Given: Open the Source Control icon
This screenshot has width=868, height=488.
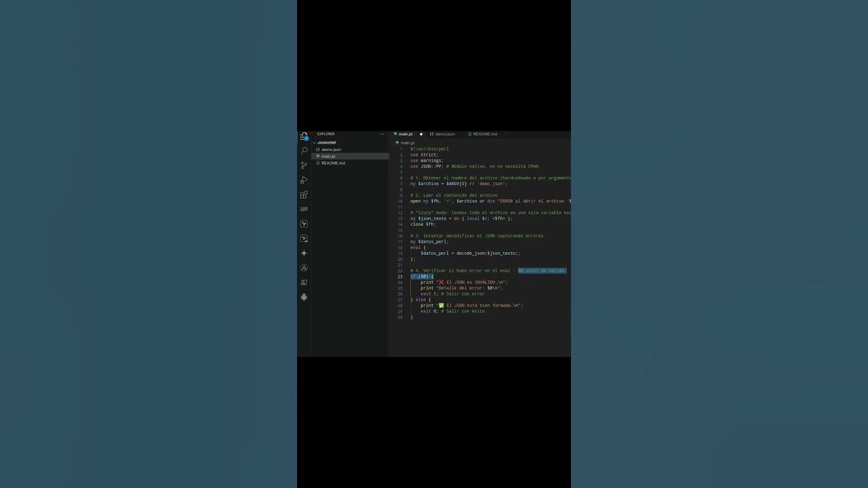Looking at the screenshot, I should [304, 165].
